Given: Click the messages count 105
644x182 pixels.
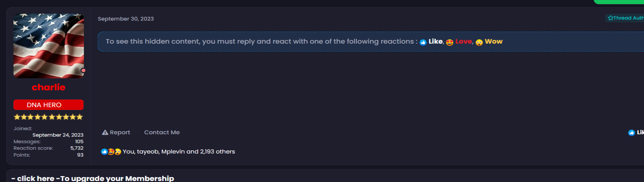Looking at the screenshot, I should pos(79,141).
